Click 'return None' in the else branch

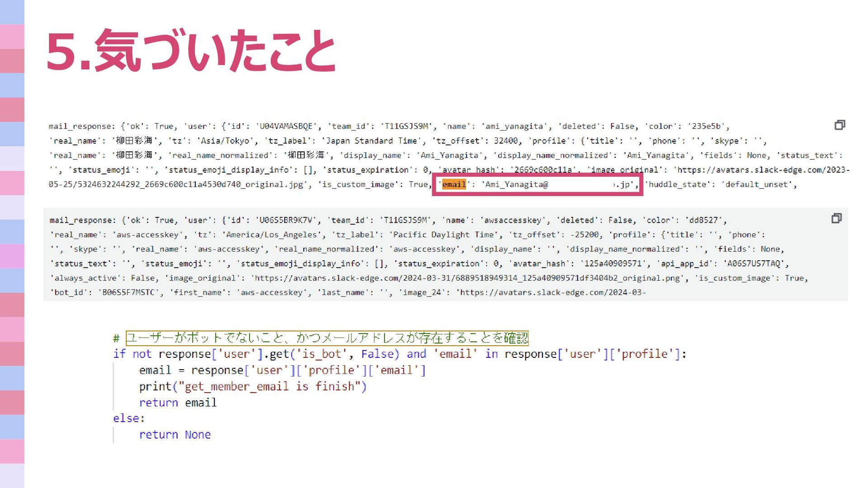(175, 435)
